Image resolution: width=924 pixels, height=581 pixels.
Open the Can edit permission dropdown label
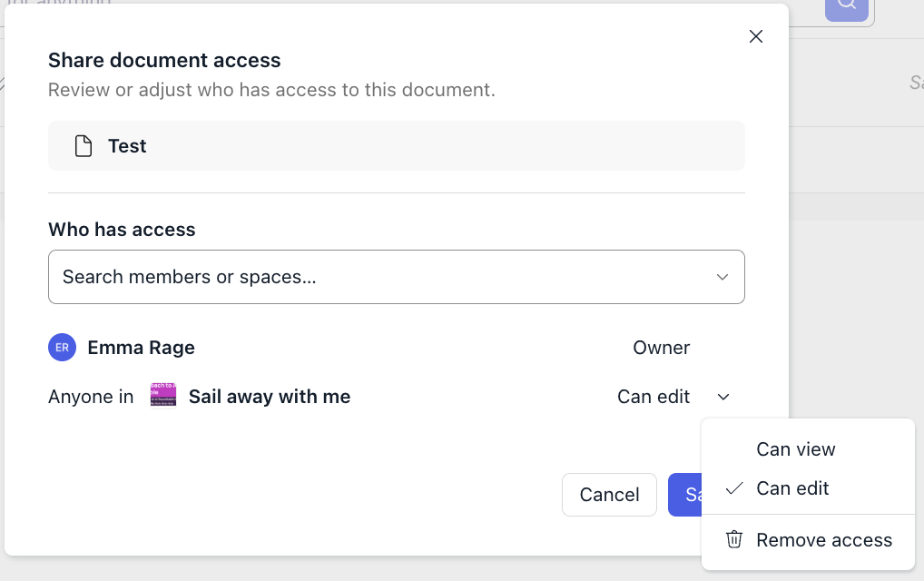coord(654,397)
